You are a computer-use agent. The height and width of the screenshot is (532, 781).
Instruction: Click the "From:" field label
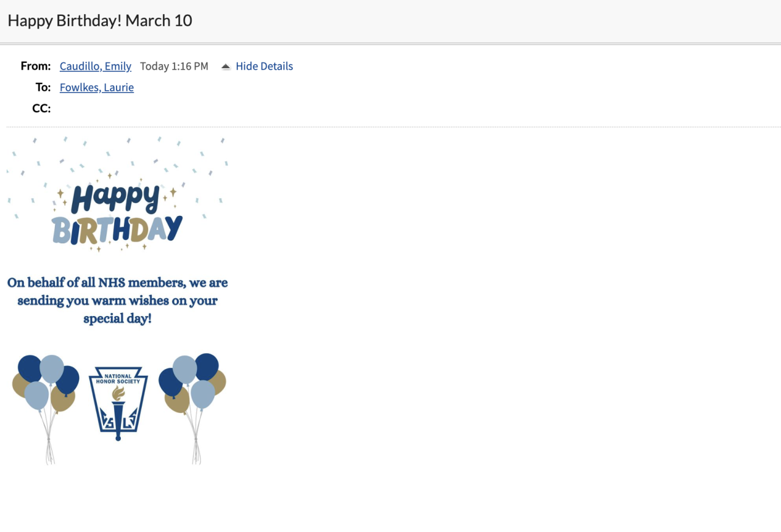click(35, 66)
